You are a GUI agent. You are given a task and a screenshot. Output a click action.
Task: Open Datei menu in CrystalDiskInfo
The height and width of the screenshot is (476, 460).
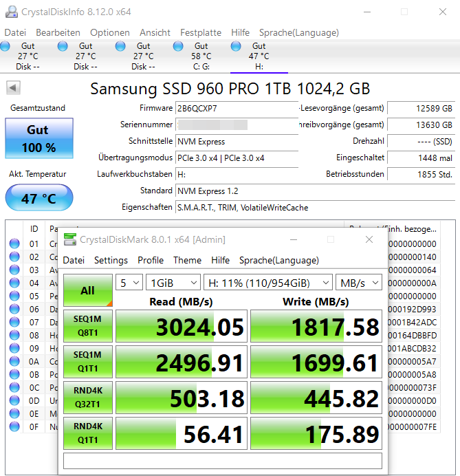pos(15,32)
